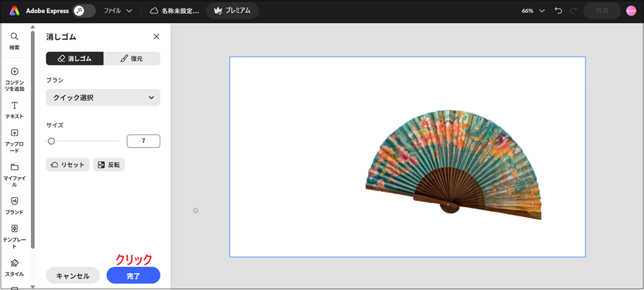Image resolution: width=644 pixels, height=290 pixels.
Task: Open ブランド in sidebar
Action: point(14,206)
